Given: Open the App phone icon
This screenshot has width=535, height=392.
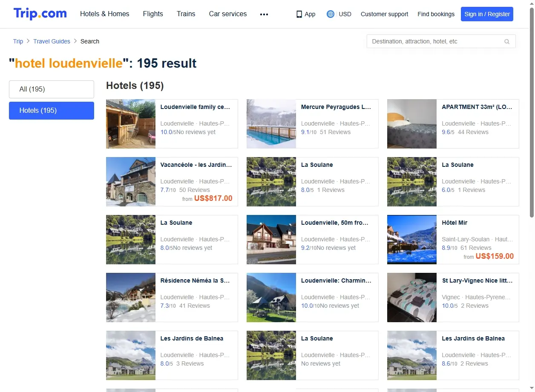Looking at the screenshot, I should (299, 14).
